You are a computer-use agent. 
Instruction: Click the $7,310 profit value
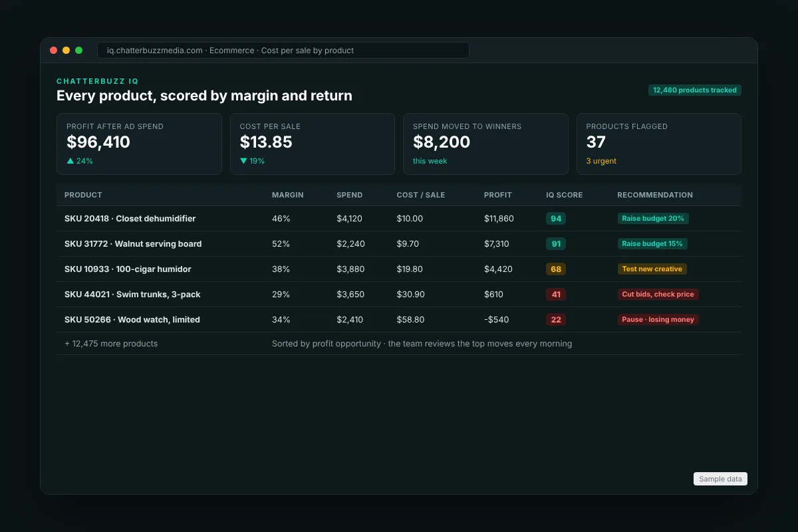(x=497, y=244)
